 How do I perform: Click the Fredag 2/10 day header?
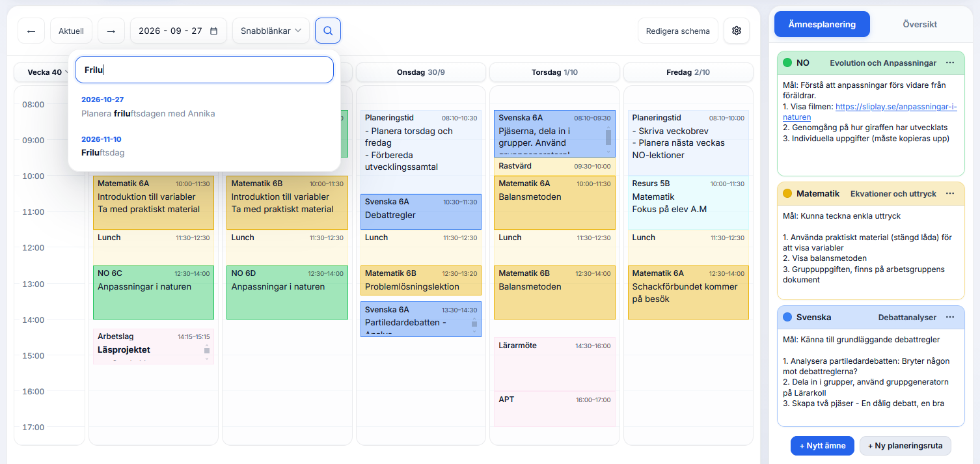pyautogui.click(x=688, y=72)
